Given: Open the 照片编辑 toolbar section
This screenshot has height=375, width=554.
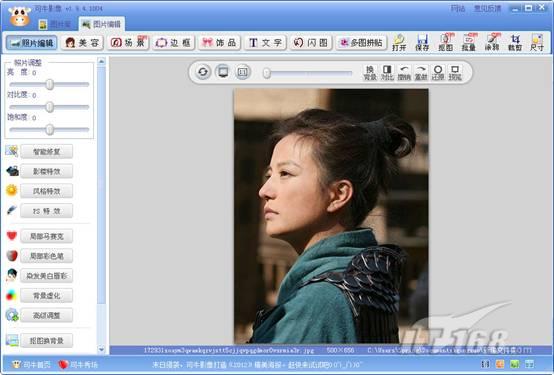Looking at the screenshot, I should tap(31, 43).
